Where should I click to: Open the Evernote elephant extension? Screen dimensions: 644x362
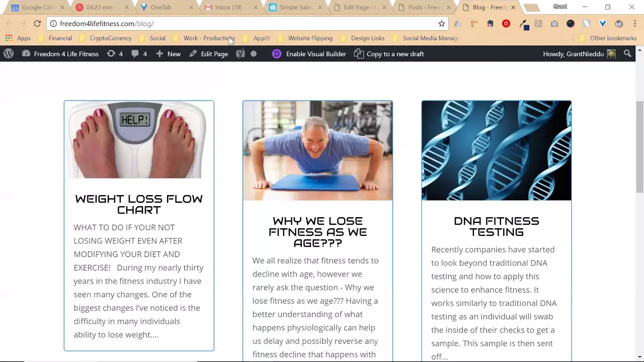pyautogui.click(x=490, y=24)
